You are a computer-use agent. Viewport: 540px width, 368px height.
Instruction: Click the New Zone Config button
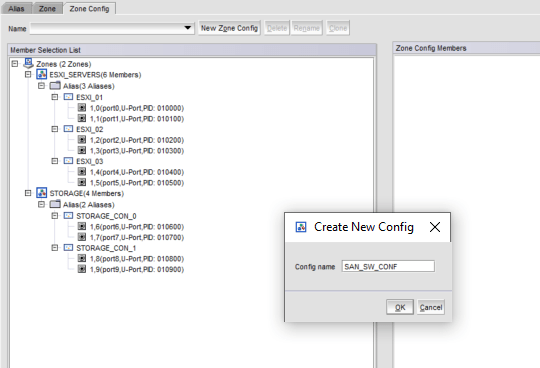pos(229,28)
